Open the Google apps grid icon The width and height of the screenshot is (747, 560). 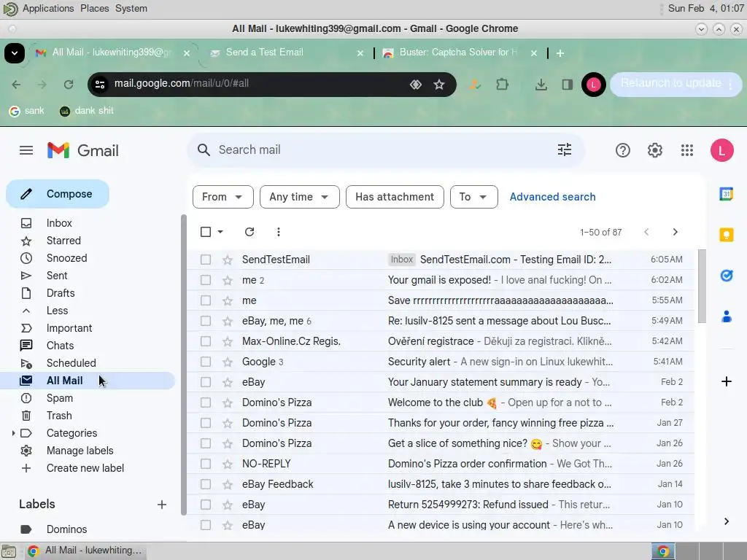[687, 150]
